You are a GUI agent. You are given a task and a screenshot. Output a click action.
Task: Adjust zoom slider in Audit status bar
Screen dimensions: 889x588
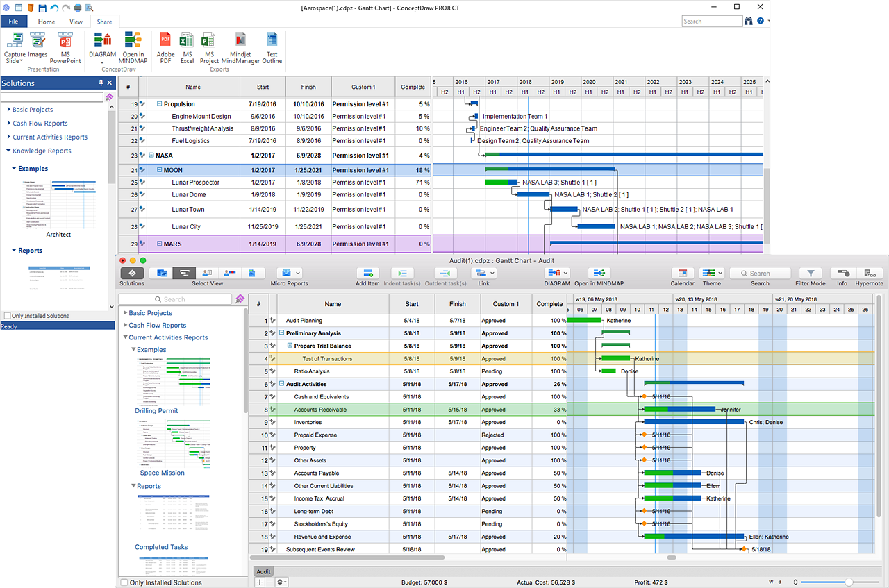848,582
